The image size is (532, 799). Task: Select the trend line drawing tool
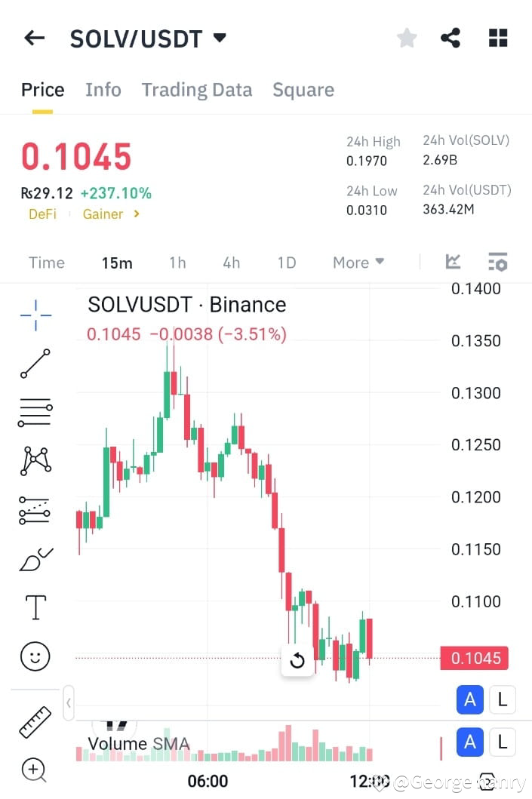point(34,364)
